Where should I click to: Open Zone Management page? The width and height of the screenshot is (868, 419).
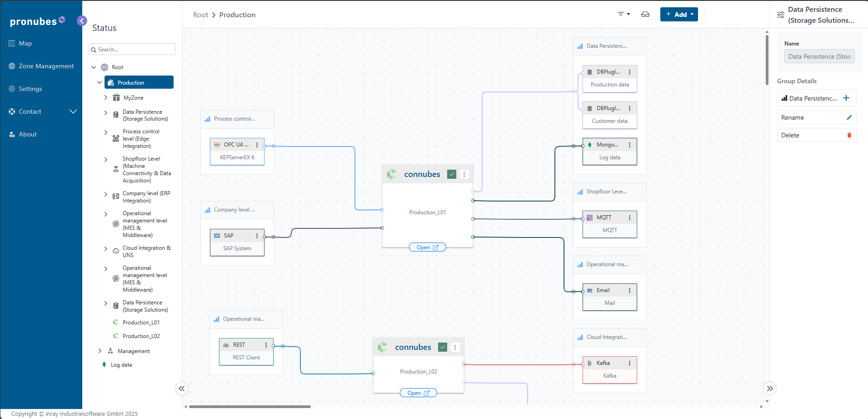[x=41, y=66]
